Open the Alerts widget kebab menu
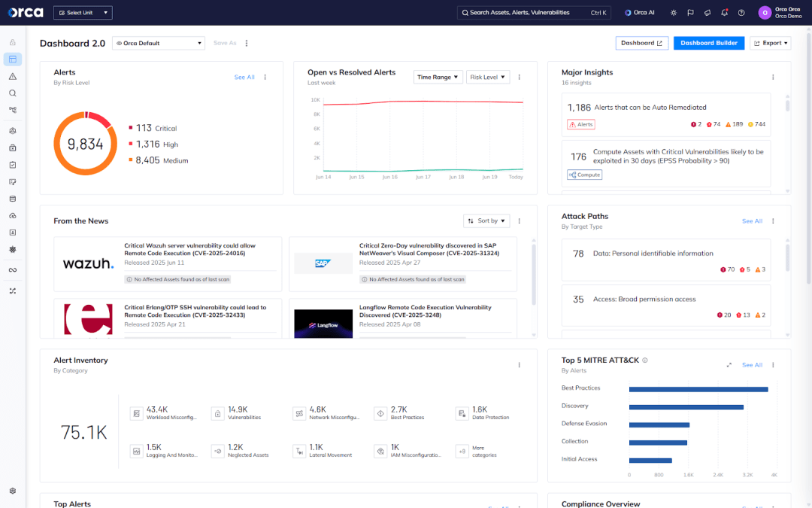Screen dimensions: 812x508 tap(265, 78)
